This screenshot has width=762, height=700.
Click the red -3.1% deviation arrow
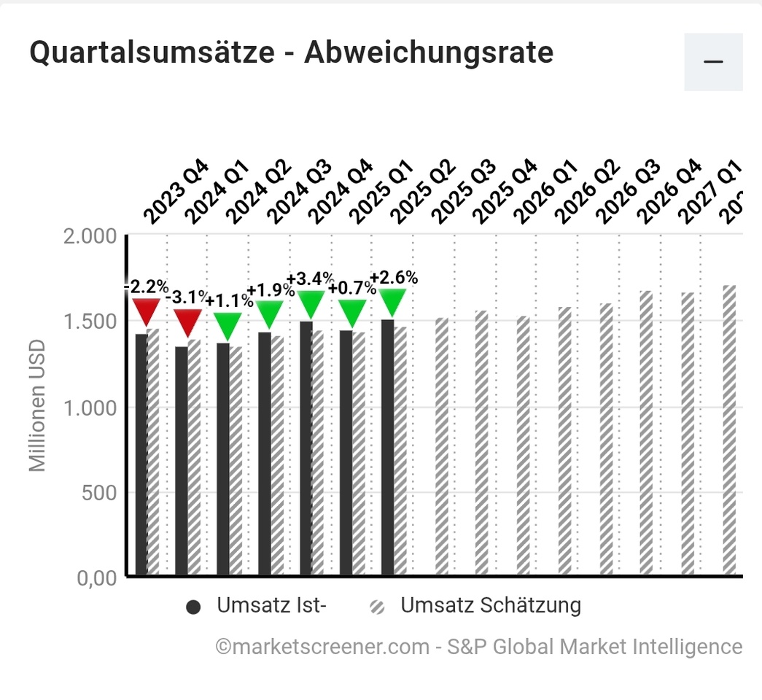(187, 322)
